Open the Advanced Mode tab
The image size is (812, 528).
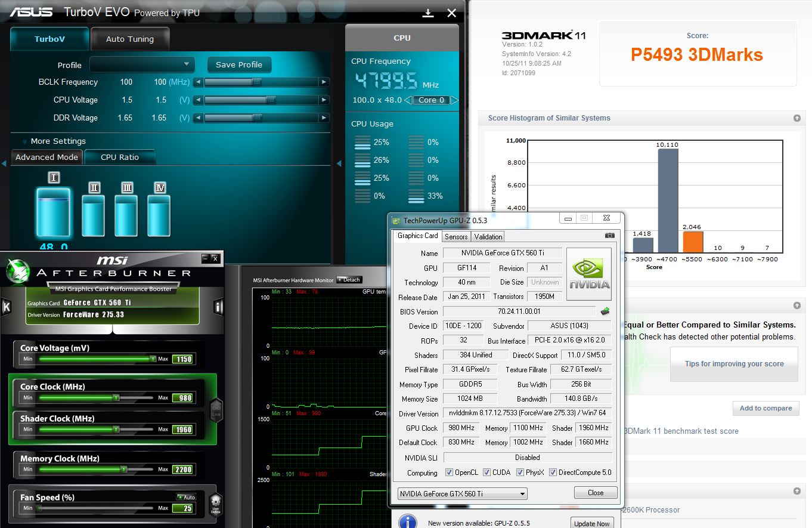pos(47,158)
